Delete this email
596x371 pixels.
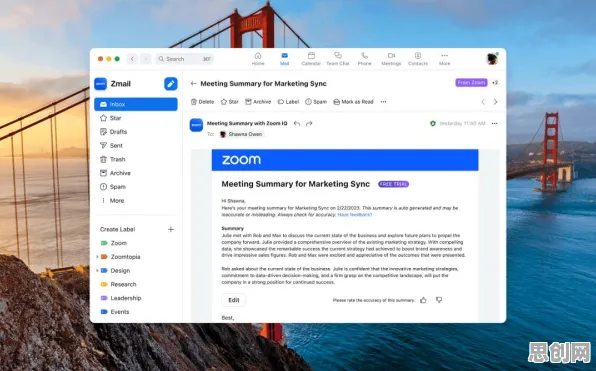point(202,102)
